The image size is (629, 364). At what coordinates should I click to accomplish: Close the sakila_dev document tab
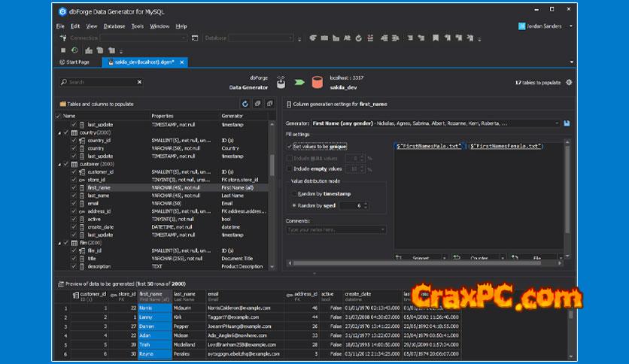183,62
